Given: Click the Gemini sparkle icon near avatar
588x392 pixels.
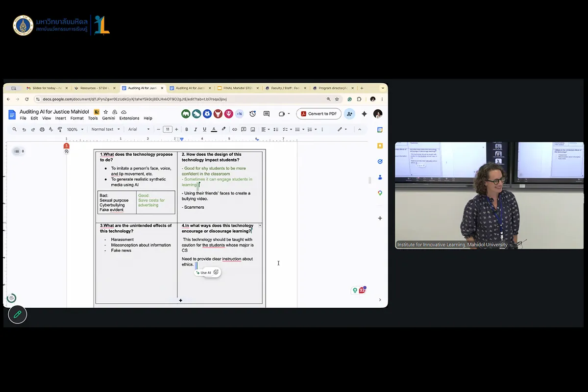Looking at the screenshot, I should click(364, 114).
